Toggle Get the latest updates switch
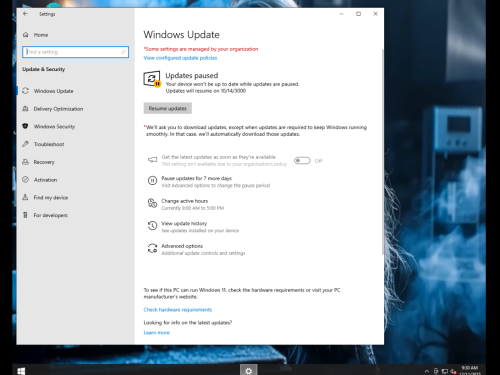The width and height of the screenshot is (500, 375). [302, 161]
